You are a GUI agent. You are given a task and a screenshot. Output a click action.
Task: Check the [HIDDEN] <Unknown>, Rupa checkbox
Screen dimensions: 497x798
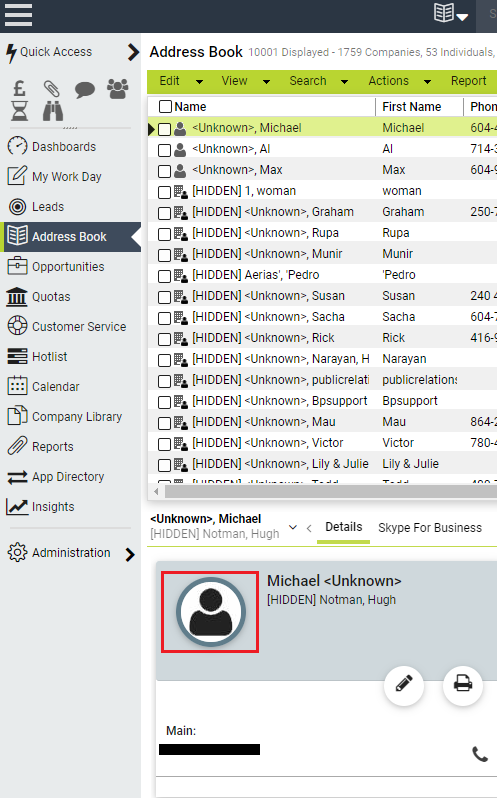point(164,234)
